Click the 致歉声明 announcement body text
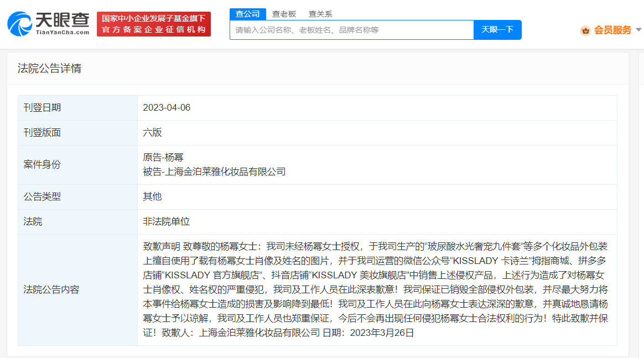 (x=376, y=289)
